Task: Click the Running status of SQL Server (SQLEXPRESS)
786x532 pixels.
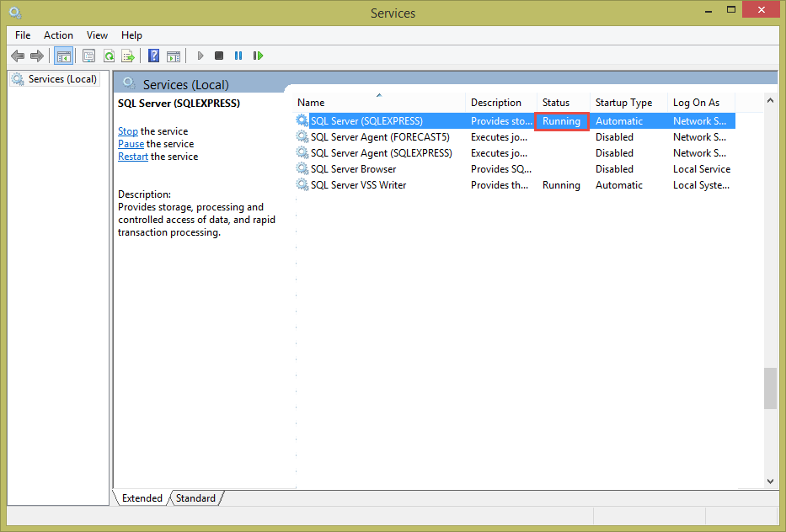Action: 561,121
